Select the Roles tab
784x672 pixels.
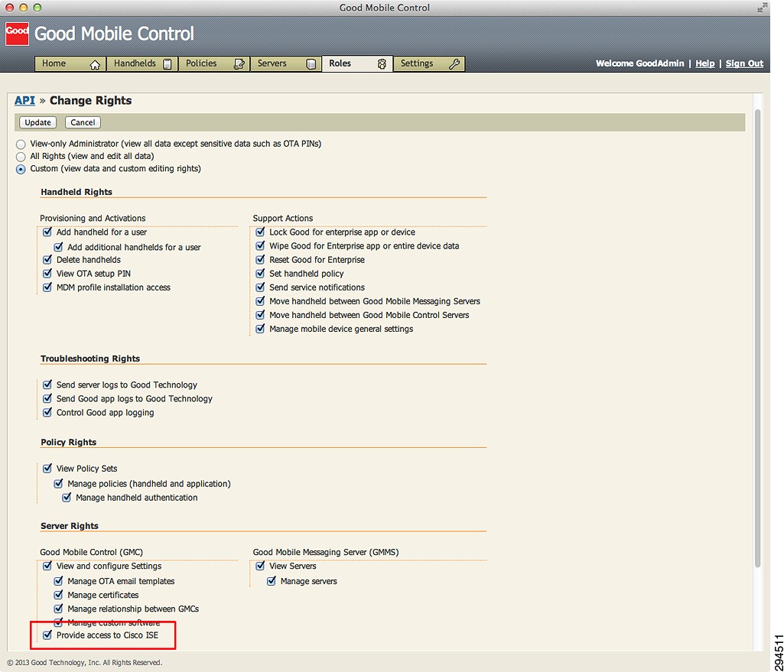coord(357,63)
